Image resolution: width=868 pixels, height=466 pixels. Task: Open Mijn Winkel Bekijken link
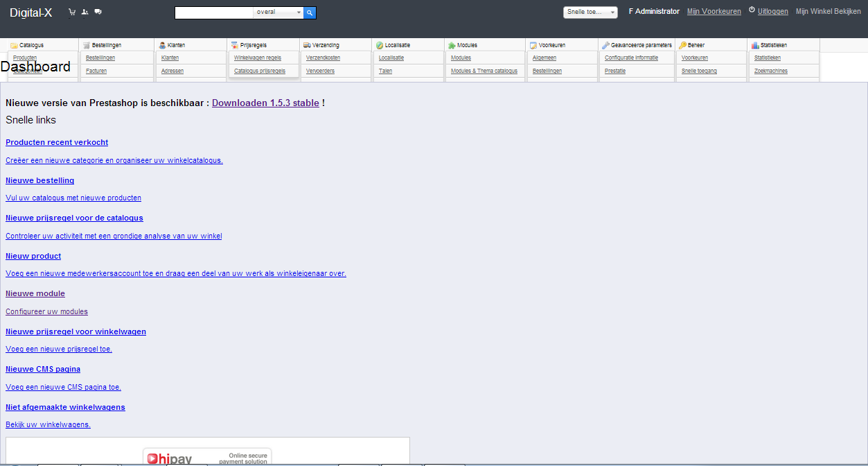[x=829, y=12]
